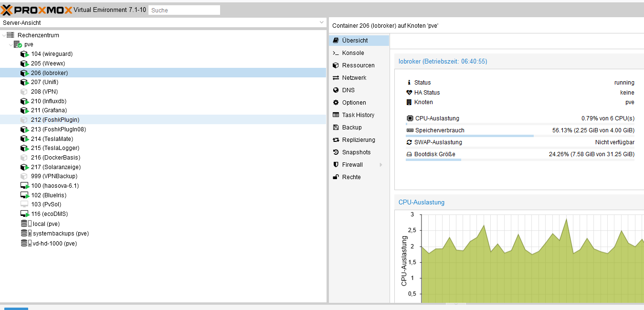Click the '56.13% (2.25 GiB von 4.00 GiB)' value

(x=593, y=130)
